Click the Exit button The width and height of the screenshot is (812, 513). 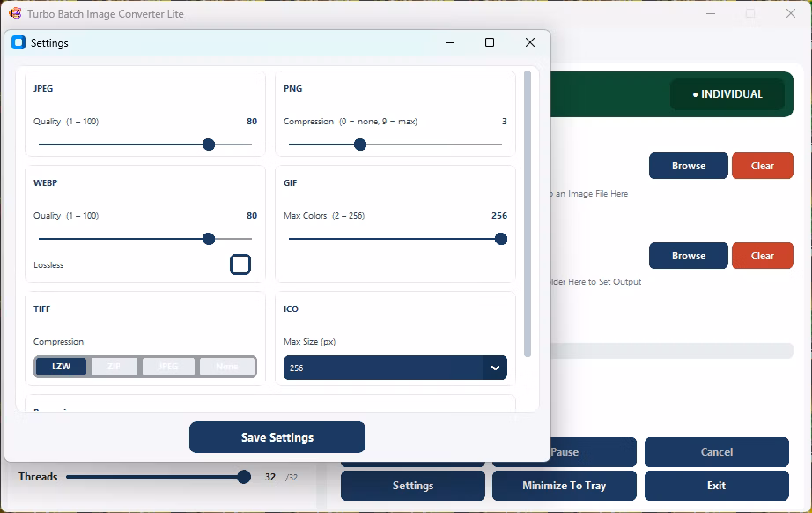717,486
